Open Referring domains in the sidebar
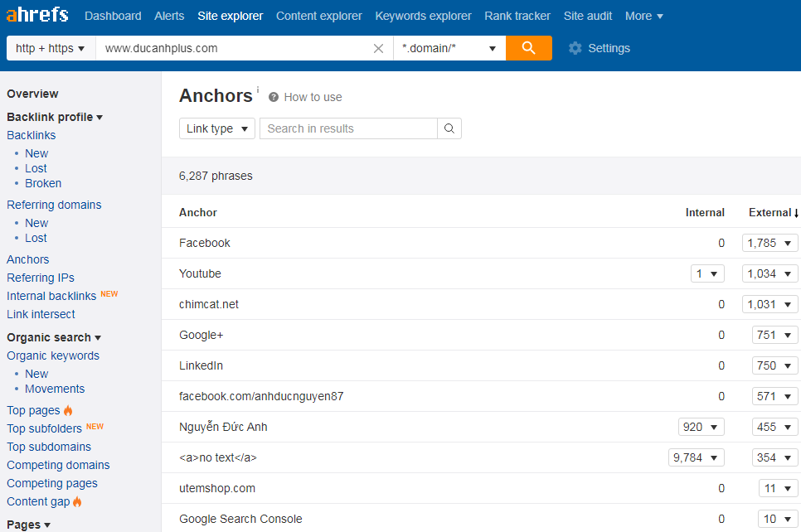This screenshot has height=532, width=801. pos(54,205)
